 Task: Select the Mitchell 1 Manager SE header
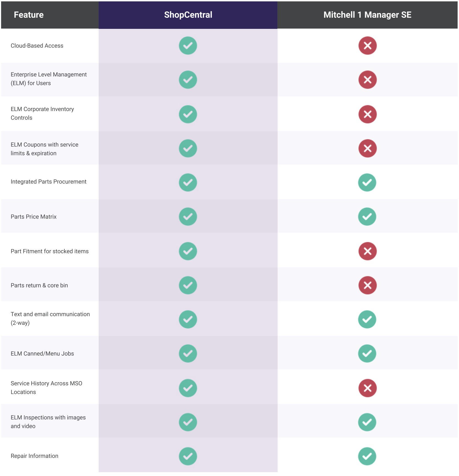click(367, 15)
